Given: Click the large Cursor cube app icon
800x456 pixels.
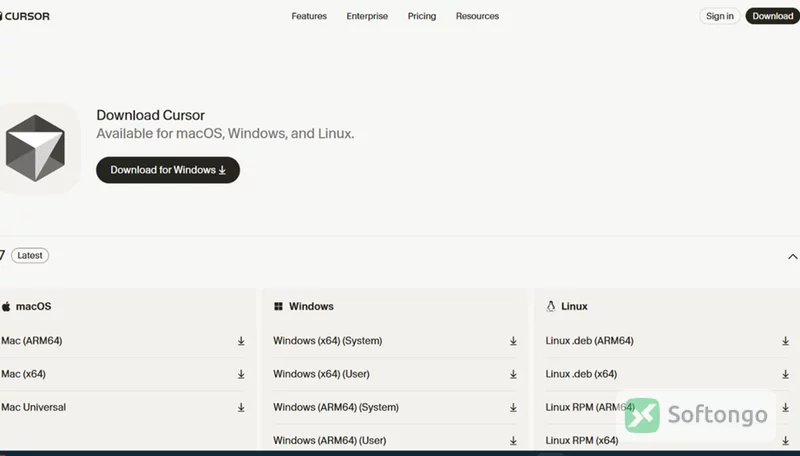Looking at the screenshot, I should click(x=35, y=148).
